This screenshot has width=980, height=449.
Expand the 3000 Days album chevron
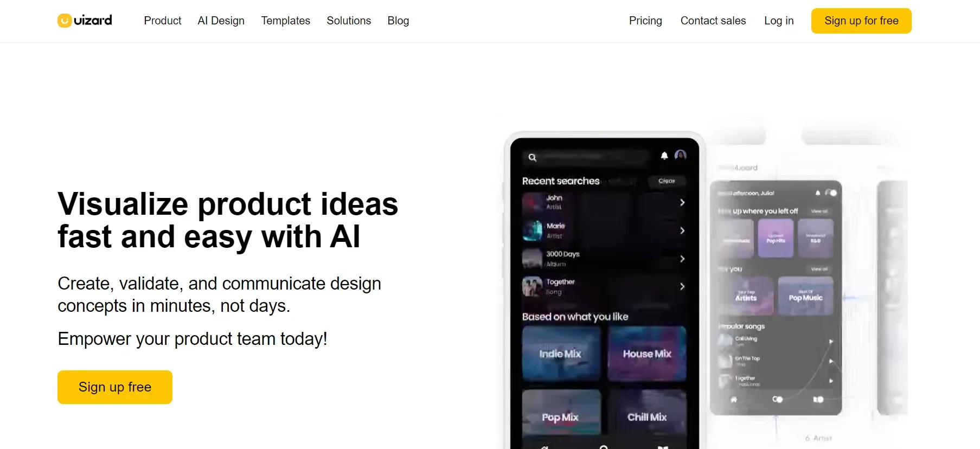[682, 259]
